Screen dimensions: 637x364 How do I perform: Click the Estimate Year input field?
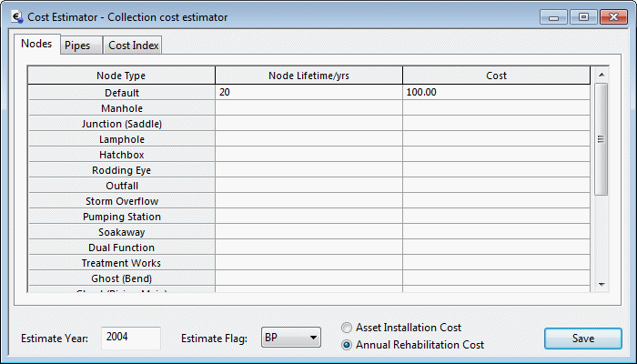130,338
